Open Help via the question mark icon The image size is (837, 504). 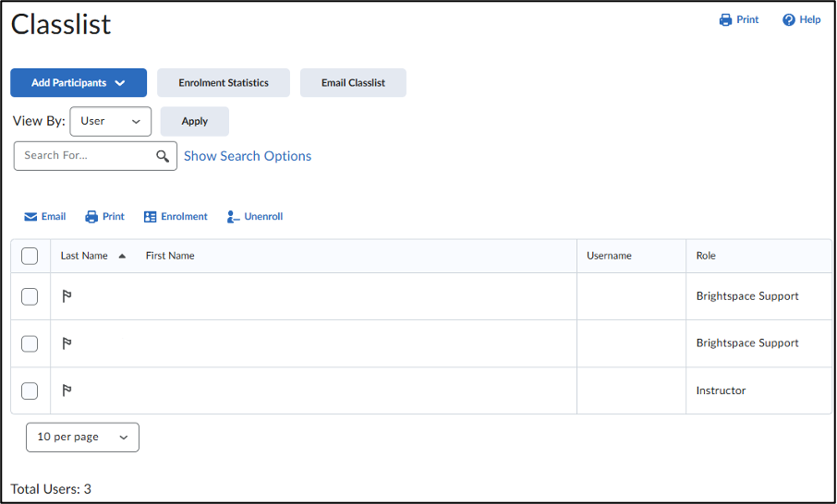[789, 20]
